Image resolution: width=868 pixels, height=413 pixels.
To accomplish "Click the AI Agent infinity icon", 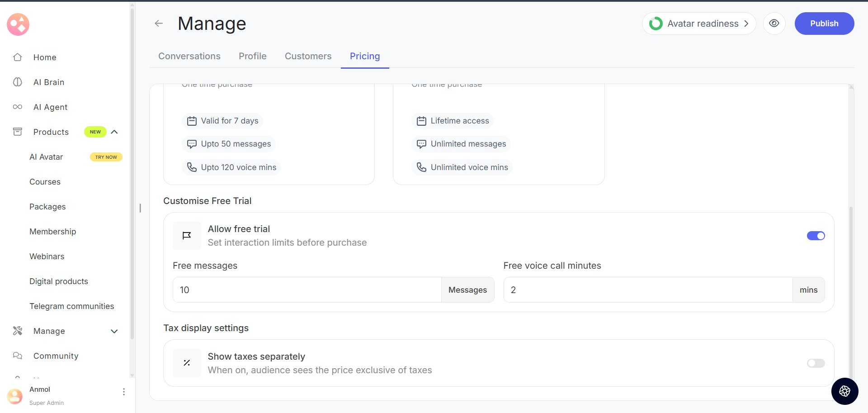I will (x=18, y=107).
